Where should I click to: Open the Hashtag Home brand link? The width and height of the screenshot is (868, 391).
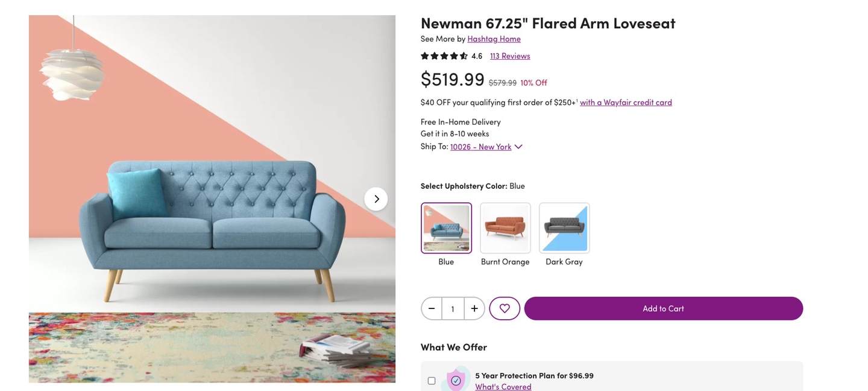tap(494, 39)
